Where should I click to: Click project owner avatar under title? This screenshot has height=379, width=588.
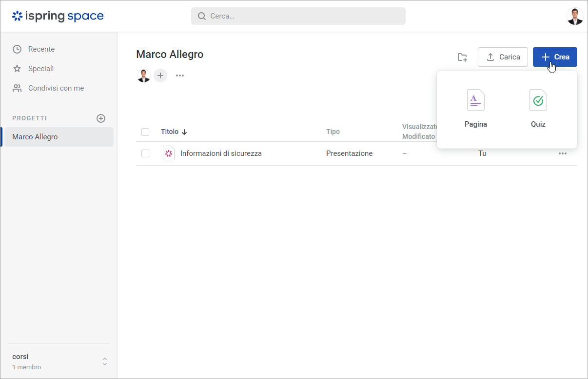[x=144, y=76]
